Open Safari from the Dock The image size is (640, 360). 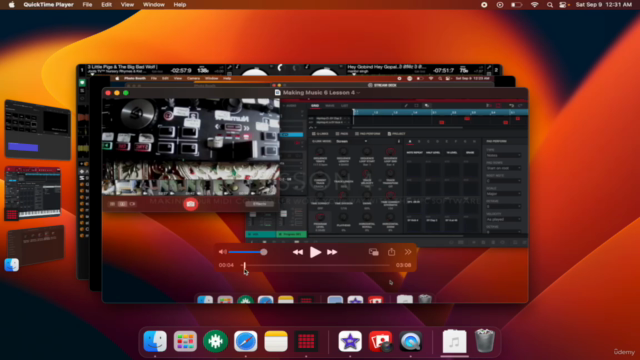pyautogui.click(x=246, y=341)
